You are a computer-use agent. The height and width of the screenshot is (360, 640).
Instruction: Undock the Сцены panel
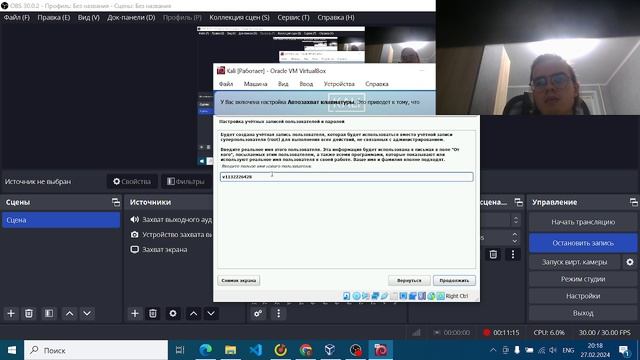tap(116, 202)
